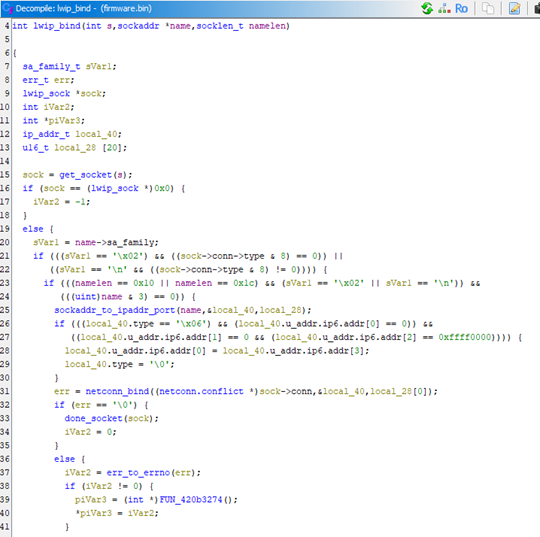The image size is (540, 537).
Task: Click the lwip_bind function name in signature
Action: click(x=57, y=26)
